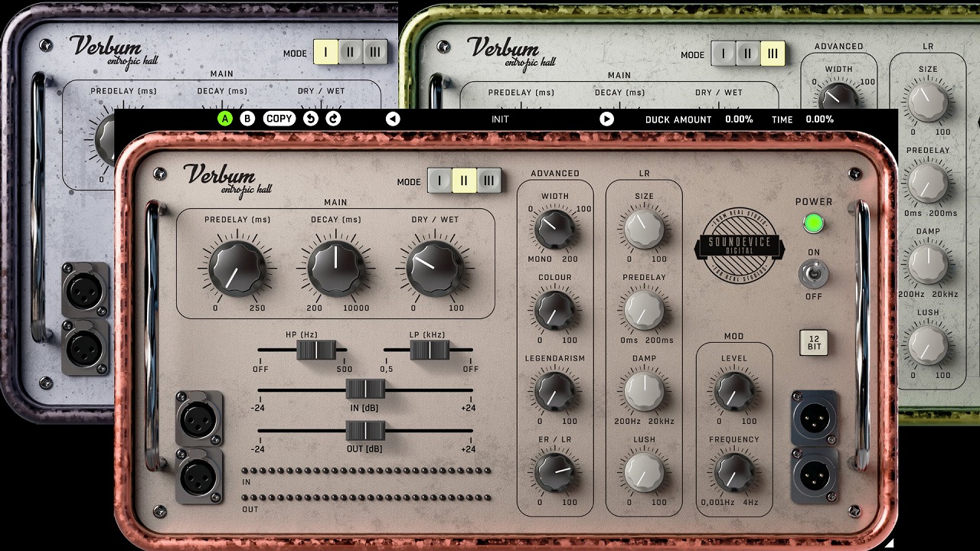
Task: Select Mode III on the copper front panel
Action: pos(488,181)
